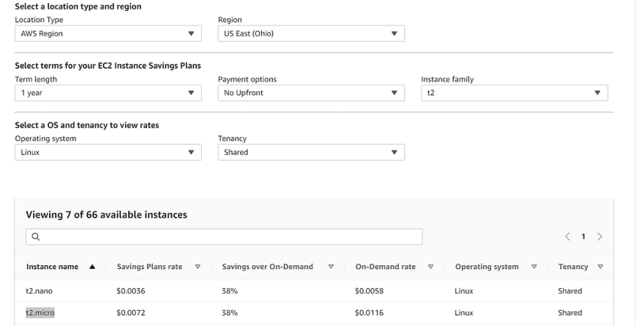The height and width of the screenshot is (326, 644).
Task: Sort by On-Demand rate column
Action: point(386,267)
